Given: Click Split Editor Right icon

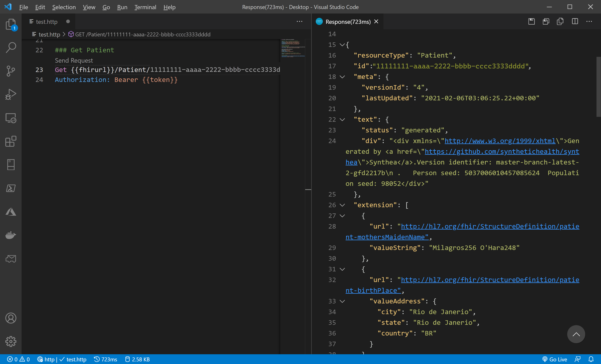Looking at the screenshot, I should (x=575, y=22).
